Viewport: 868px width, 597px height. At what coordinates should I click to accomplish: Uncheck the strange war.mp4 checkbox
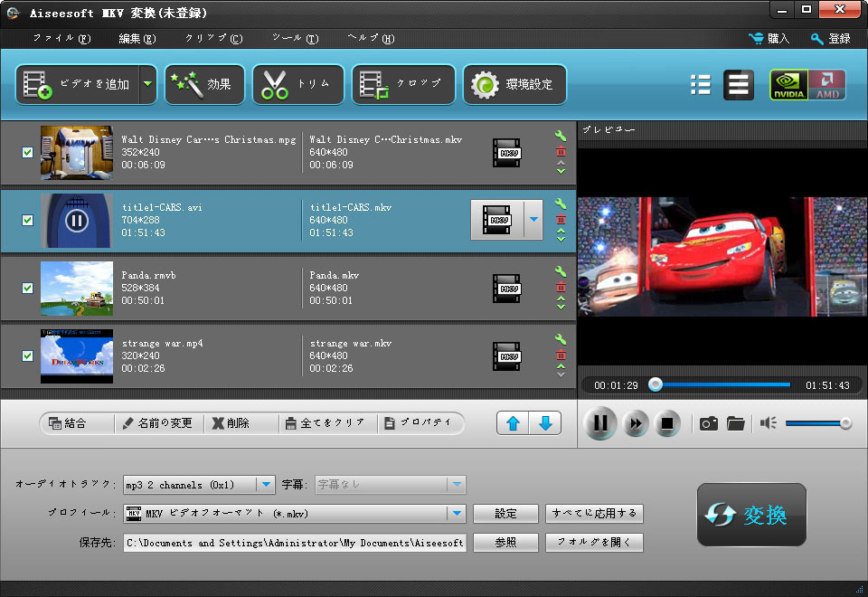pos(27,355)
